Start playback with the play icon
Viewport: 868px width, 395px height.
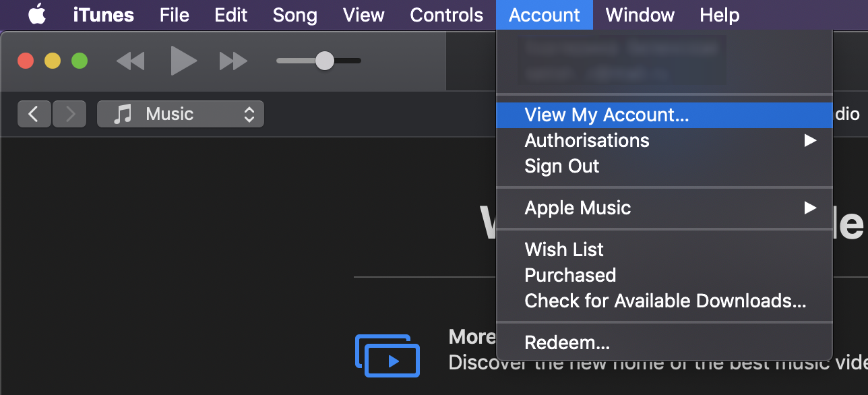pyautogui.click(x=183, y=61)
